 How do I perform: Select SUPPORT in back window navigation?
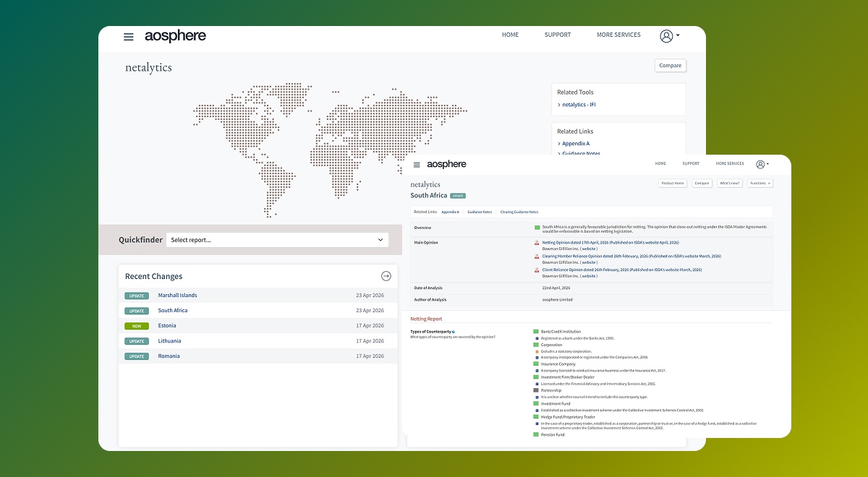(x=558, y=35)
